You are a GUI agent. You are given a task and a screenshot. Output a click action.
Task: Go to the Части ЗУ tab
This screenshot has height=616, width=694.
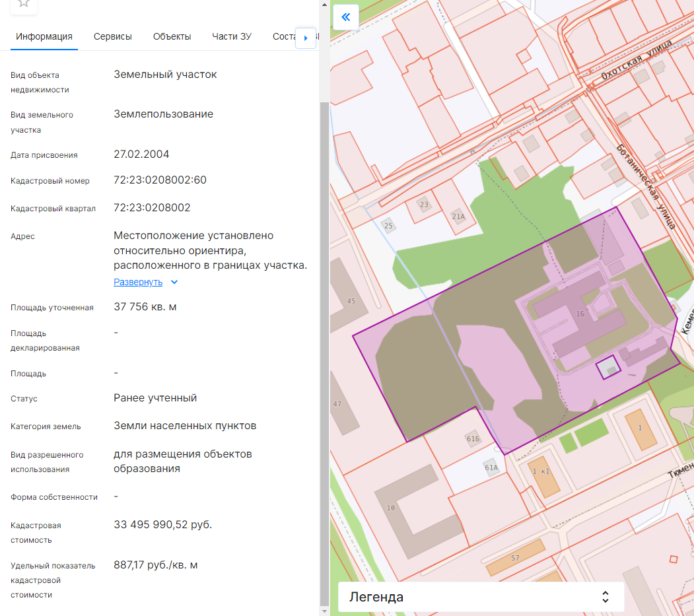point(232,36)
